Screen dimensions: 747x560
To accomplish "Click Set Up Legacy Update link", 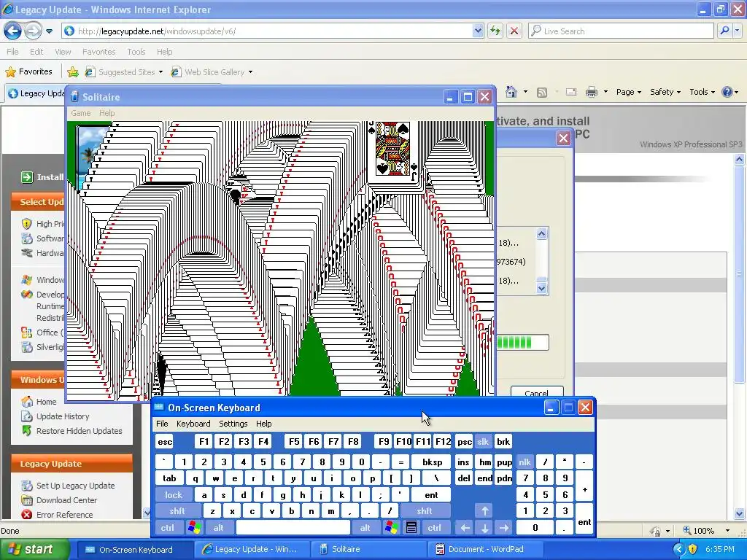I will tap(75, 486).
